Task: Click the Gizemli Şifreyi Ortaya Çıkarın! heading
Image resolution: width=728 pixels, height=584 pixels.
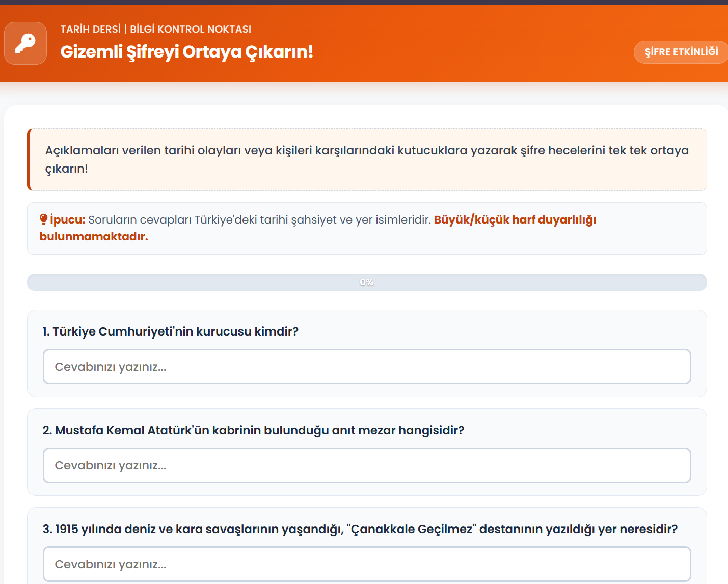Action: [x=186, y=52]
